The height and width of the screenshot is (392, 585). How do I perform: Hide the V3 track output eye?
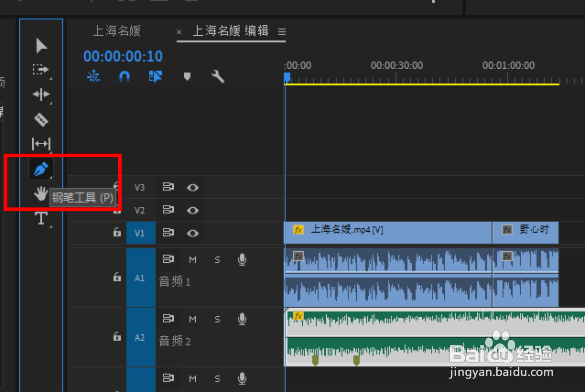193,187
